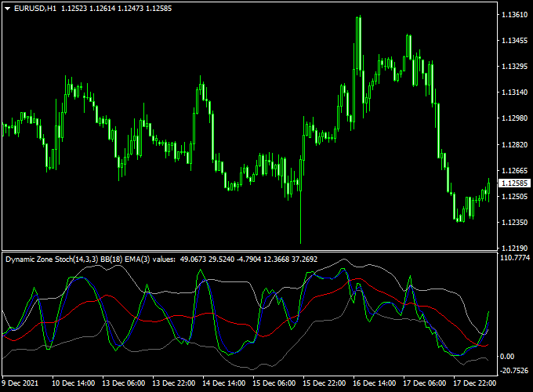This screenshot has width=533, height=392.
Task: Click the Dynamic Zone Stoch(14,3,3) indicator label
Action: pyautogui.click(x=52, y=260)
